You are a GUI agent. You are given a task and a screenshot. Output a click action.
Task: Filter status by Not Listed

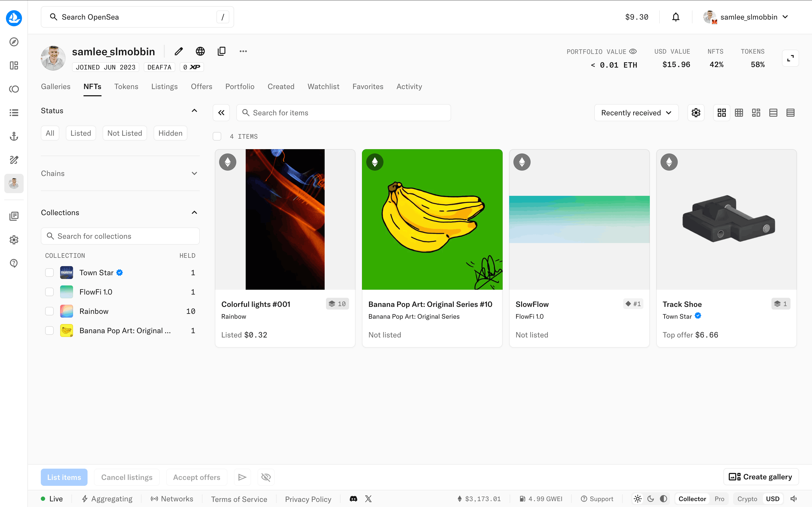[x=125, y=133]
